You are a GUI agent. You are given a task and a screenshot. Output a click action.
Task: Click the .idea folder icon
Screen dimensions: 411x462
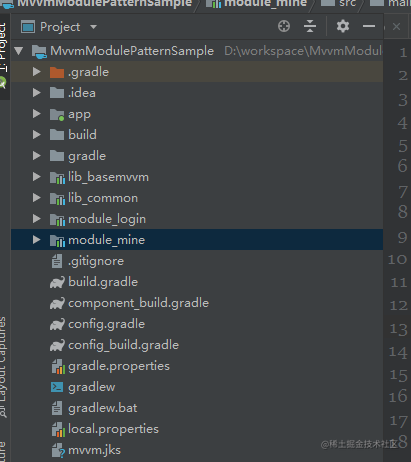tap(57, 93)
